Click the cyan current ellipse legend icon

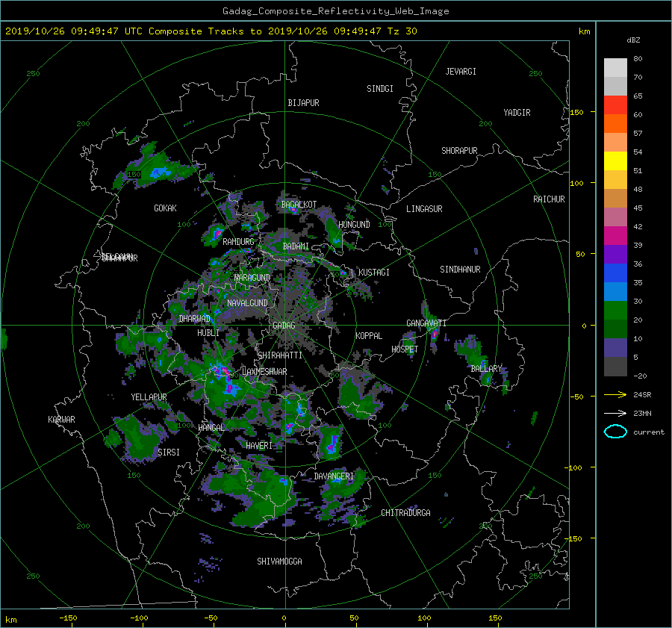click(615, 432)
